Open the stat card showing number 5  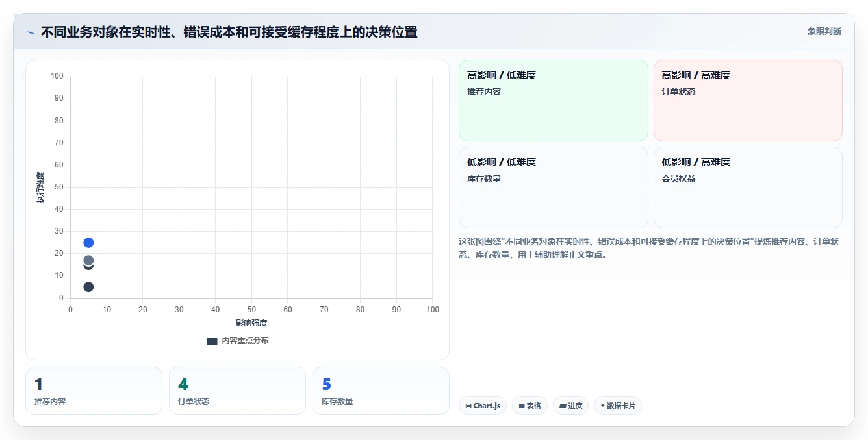pyautogui.click(x=381, y=391)
